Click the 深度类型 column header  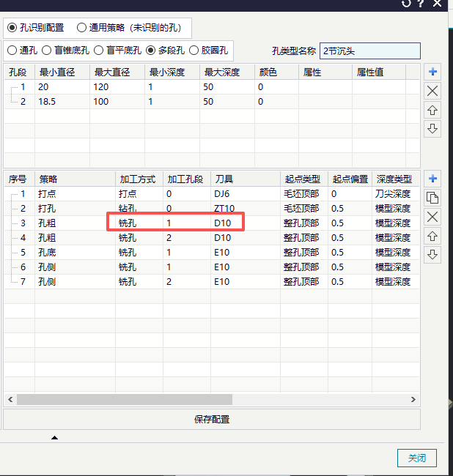pos(396,179)
